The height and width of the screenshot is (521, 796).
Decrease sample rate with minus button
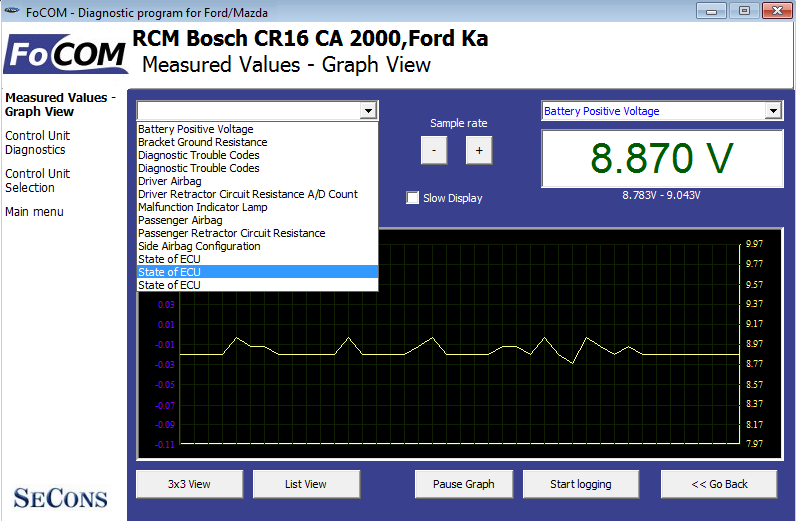coord(434,150)
